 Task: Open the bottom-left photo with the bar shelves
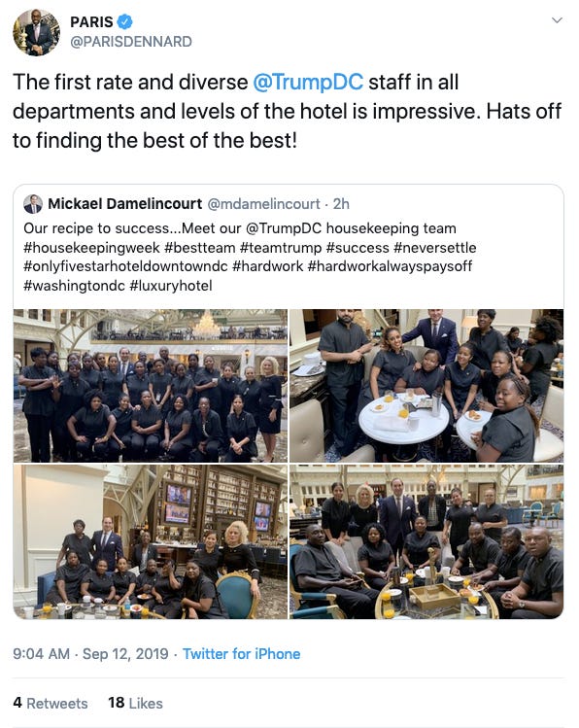151,541
